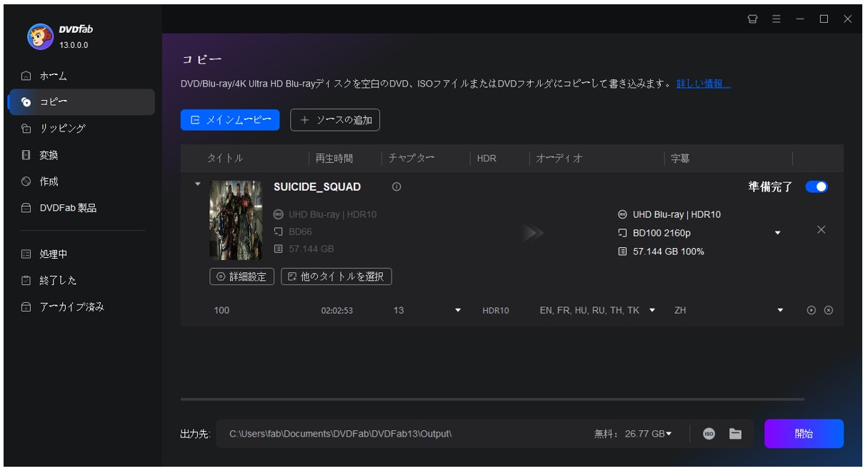
Task: Open audio dropdown EN, FR, HU, RU
Action: pyautogui.click(x=652, y=310)
